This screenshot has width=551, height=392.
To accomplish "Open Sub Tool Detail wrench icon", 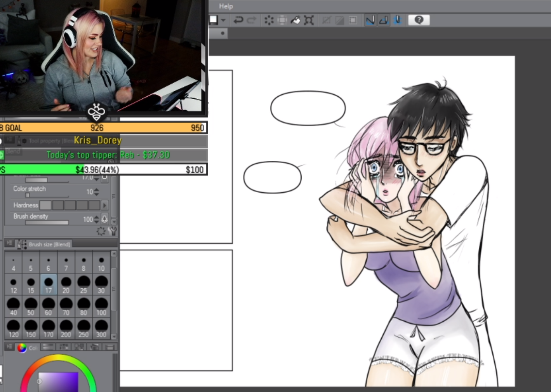I will click(x=113, y=231).
